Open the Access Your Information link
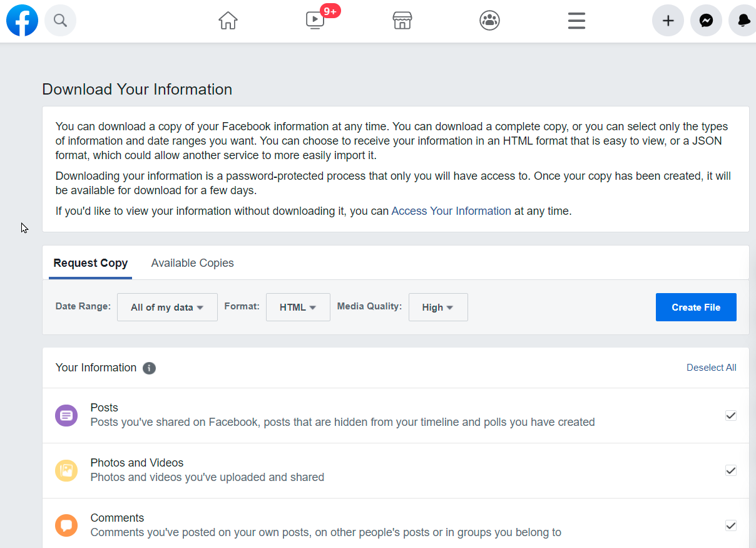This screenshot has height=548, width=756. click(451, 211)
